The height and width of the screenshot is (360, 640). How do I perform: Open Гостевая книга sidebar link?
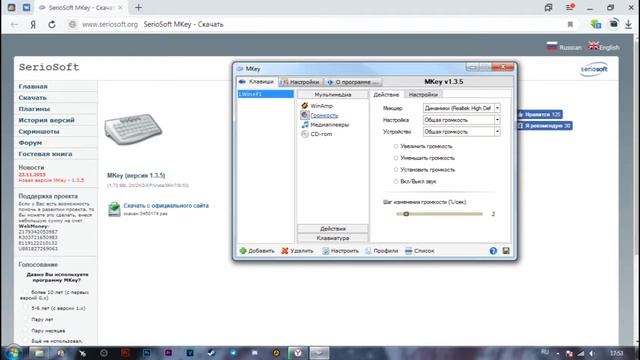pos(45,154)
